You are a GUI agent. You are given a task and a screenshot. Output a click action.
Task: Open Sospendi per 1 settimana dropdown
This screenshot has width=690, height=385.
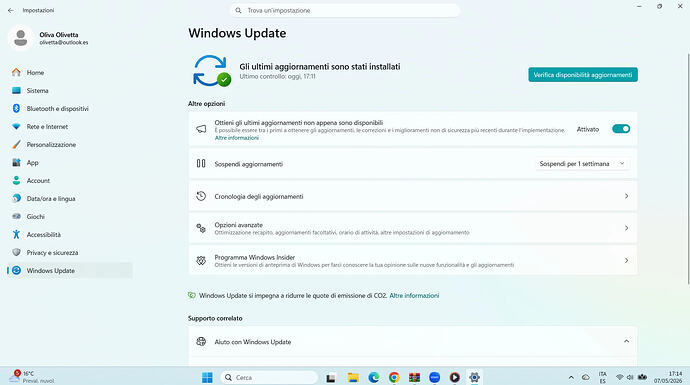[582, 164]
